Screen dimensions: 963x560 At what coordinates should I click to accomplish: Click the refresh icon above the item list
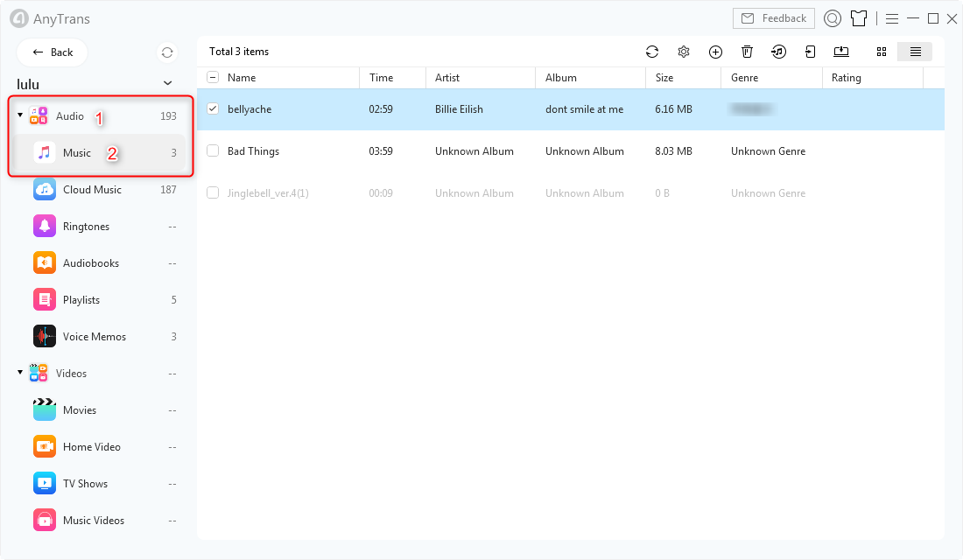click(x=652, y=52)
